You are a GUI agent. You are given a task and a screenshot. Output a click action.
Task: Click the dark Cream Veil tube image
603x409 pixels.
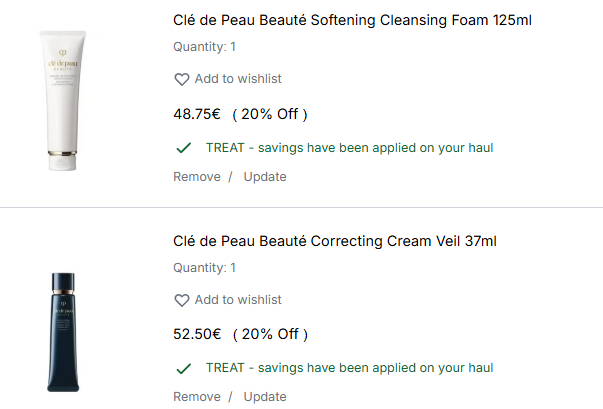(63, 332)
